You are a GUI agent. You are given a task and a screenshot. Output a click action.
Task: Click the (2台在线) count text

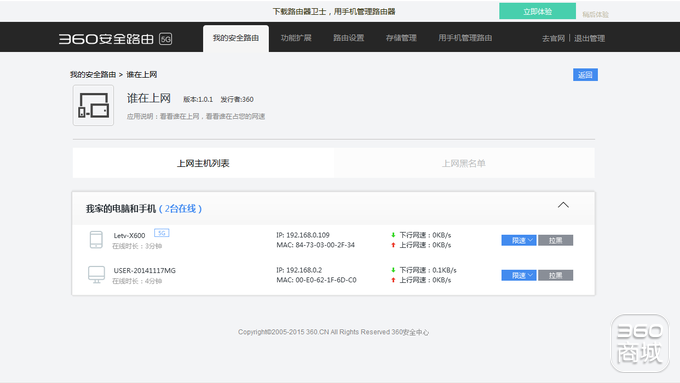(180, 209)
